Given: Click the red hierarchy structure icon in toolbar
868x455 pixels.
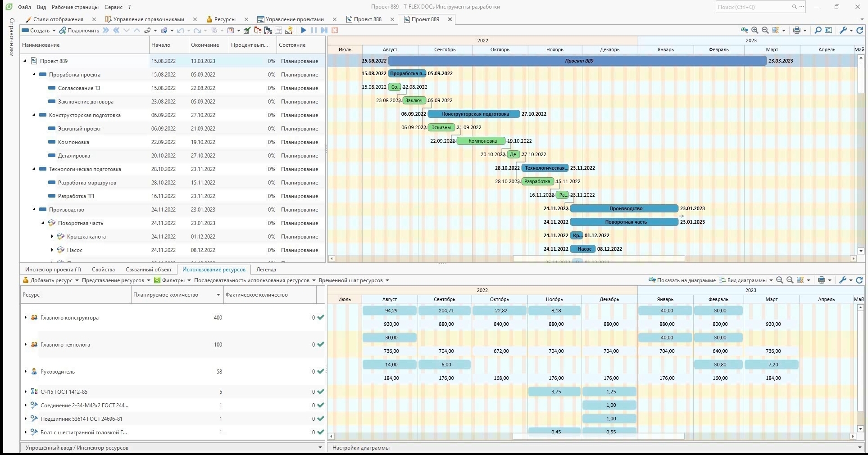Looking at the screenshot, I should pyautogui.click(x=258, y=31).
